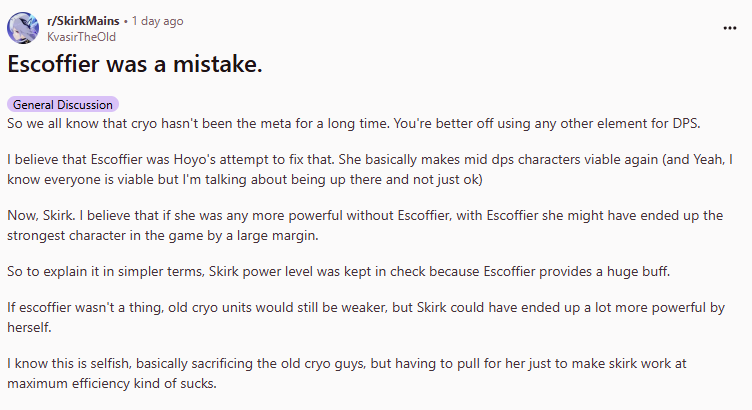Select the General Discussion flair tag

click(63, 105)
